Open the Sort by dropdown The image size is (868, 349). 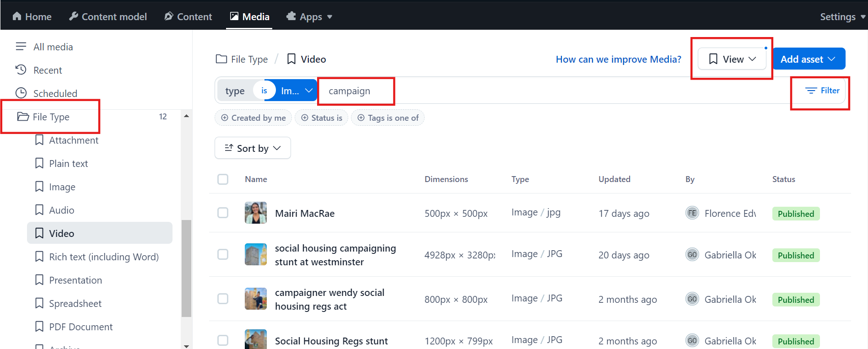[x=253, y=148]
